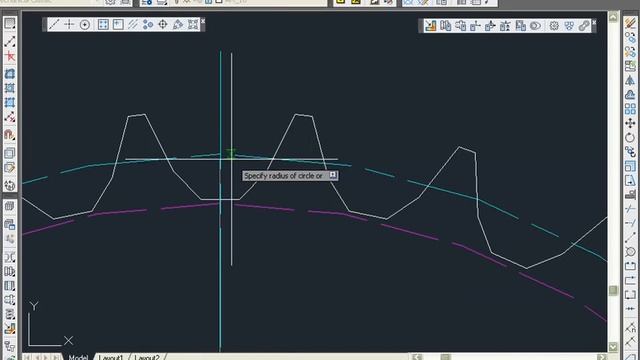Viewport: 640px width, 360px height.
Task: Click the red crossed-lines icon in left toolbar
Action: (x=10, y=56)
